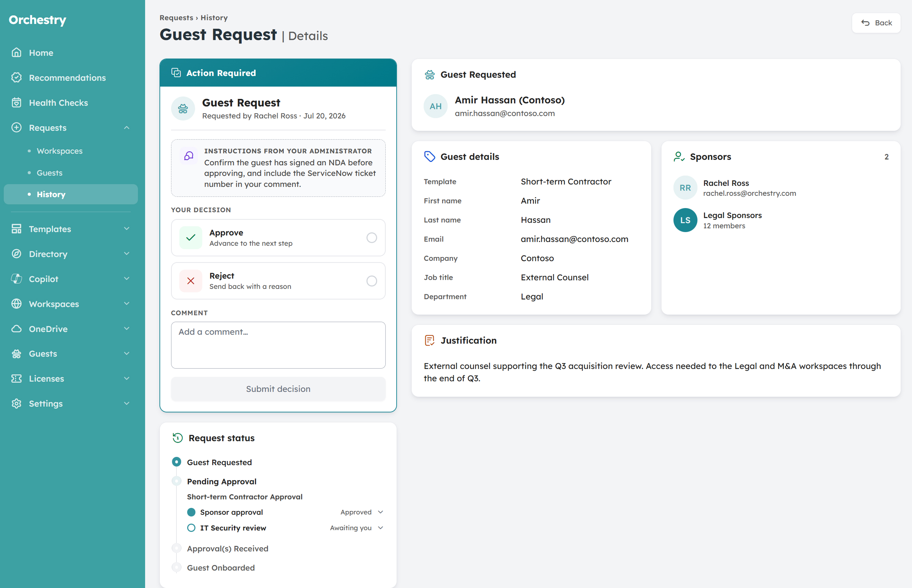The image size is (912, 588).
Task: Click the Health Checks calendar icon
Action: [x=16, y=102]
